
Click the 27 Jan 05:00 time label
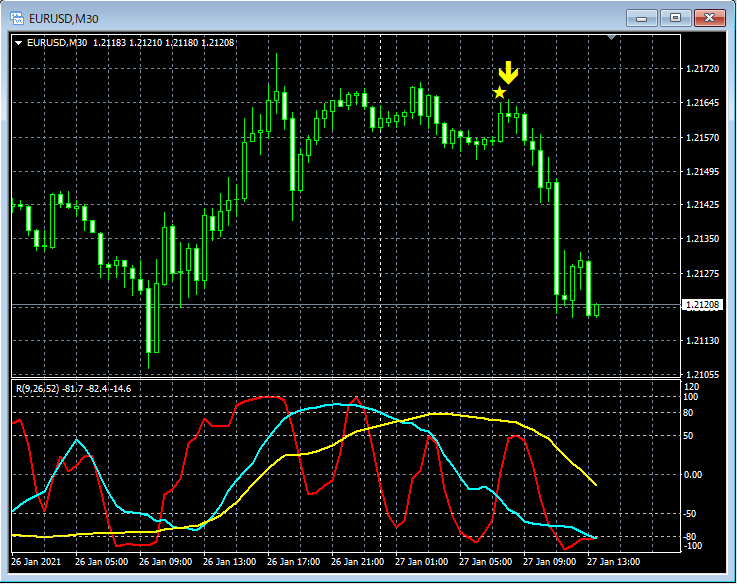(x=485, y=562)
